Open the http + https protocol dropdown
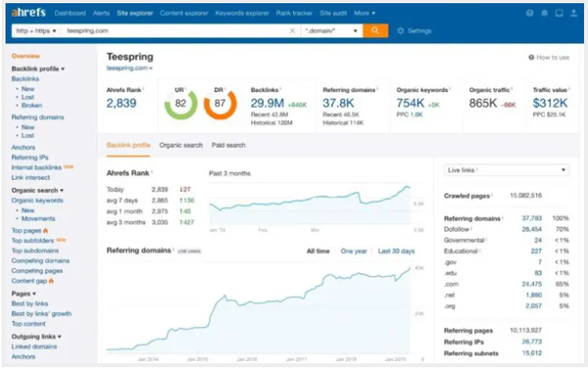 (x=36, y=30)
